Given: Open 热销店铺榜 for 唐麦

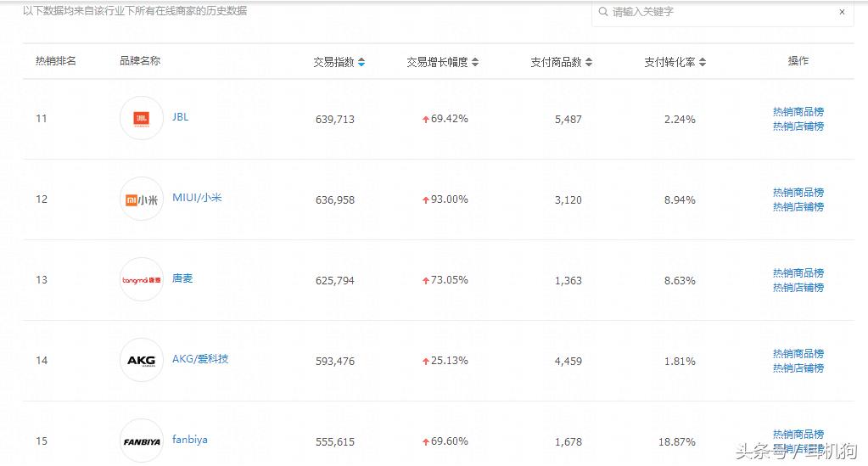Looking at the screenshot, I should click(x=798, y=288).
